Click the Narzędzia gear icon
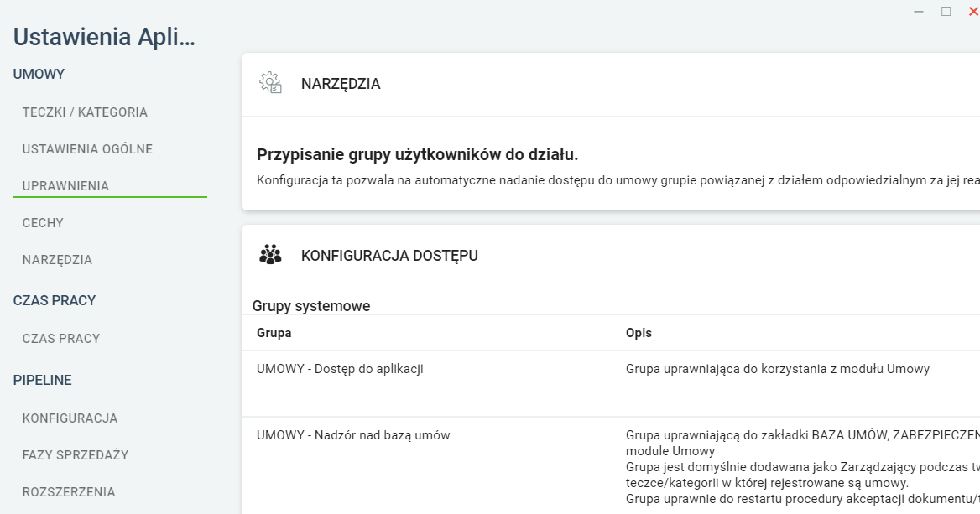 click(x=271, y=83)
